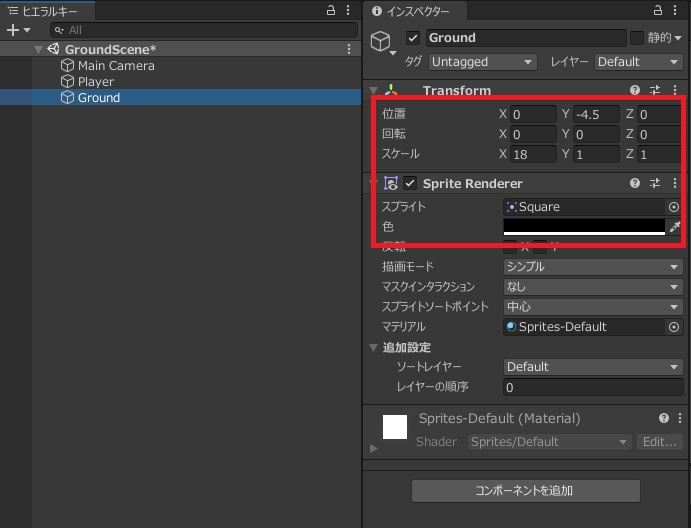Focus the Hierarchy search field
691x528 pixels.
pos(204,30)
